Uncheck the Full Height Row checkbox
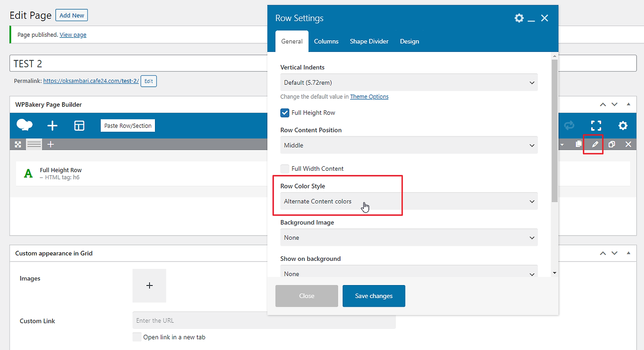This screenshot has height=350, width=644. (x=285, y=113)
